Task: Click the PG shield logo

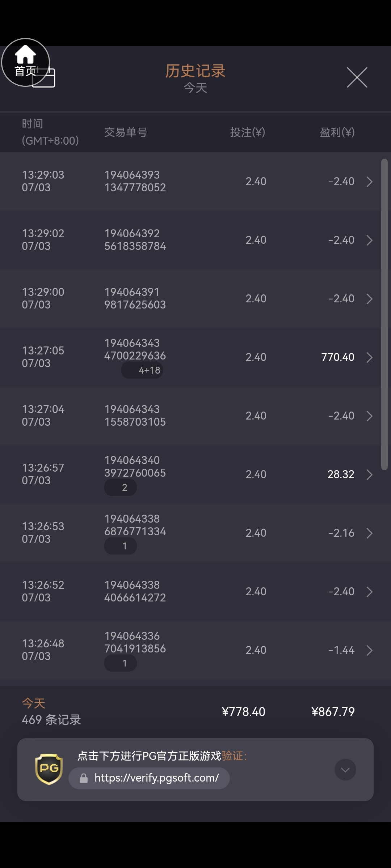Action: coord(49,769)
